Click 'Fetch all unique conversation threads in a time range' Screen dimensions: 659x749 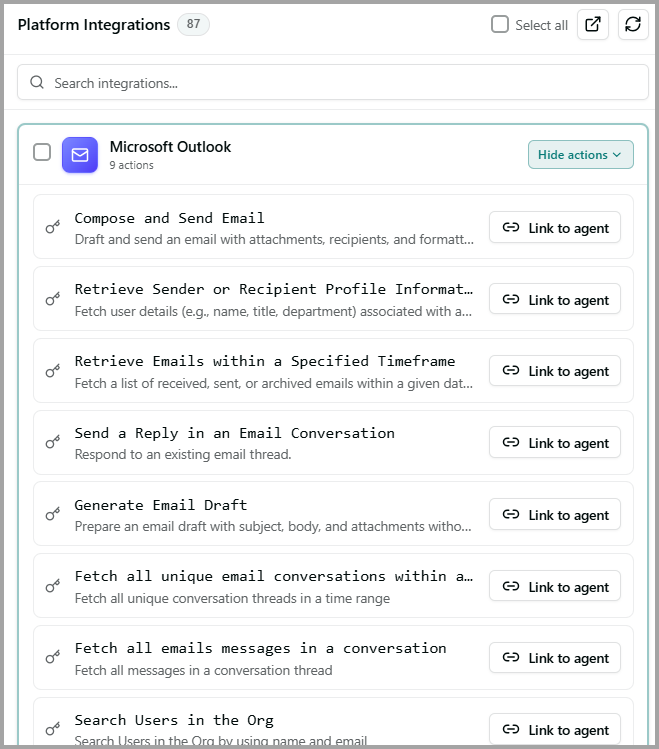click(x=232, y=599)
